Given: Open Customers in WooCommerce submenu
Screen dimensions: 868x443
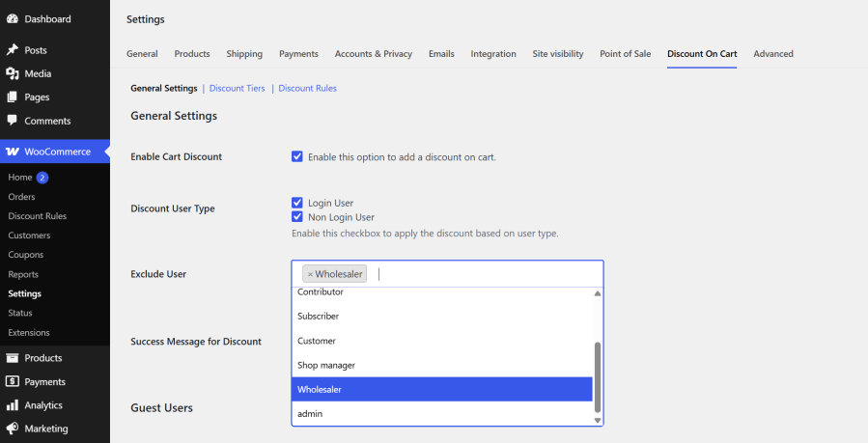Looking at the screenshot, I should pyautogui.click(x=29, y=235).
